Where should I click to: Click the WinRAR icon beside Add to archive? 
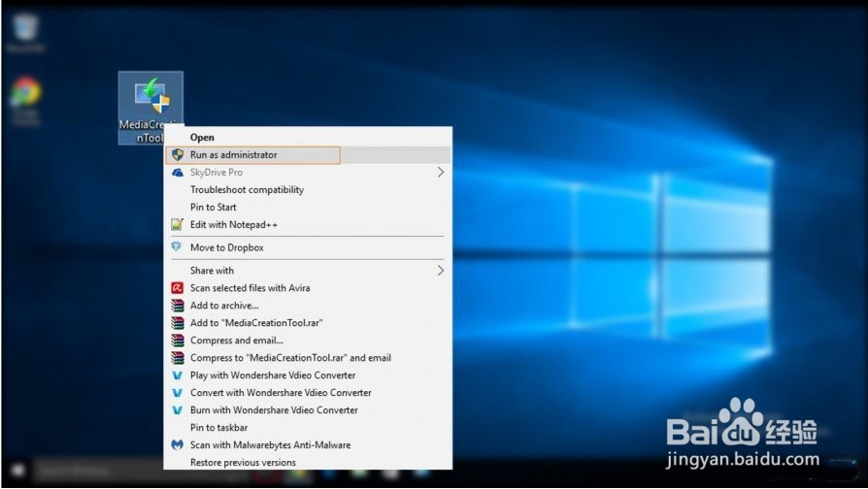coord(177,306)
